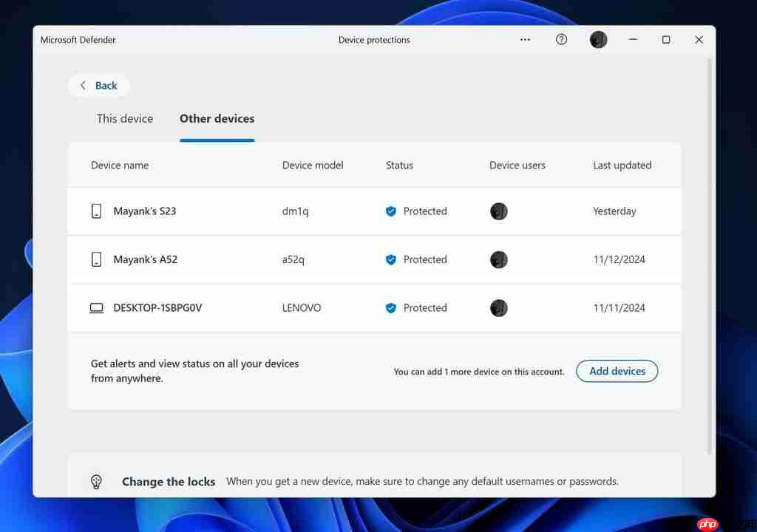
Task: Click the Status column header
Action: 399,165
